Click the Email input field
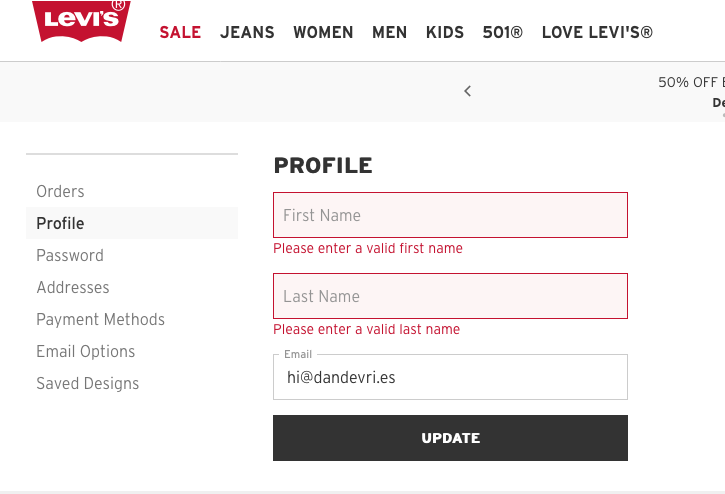 coord(450,378)
